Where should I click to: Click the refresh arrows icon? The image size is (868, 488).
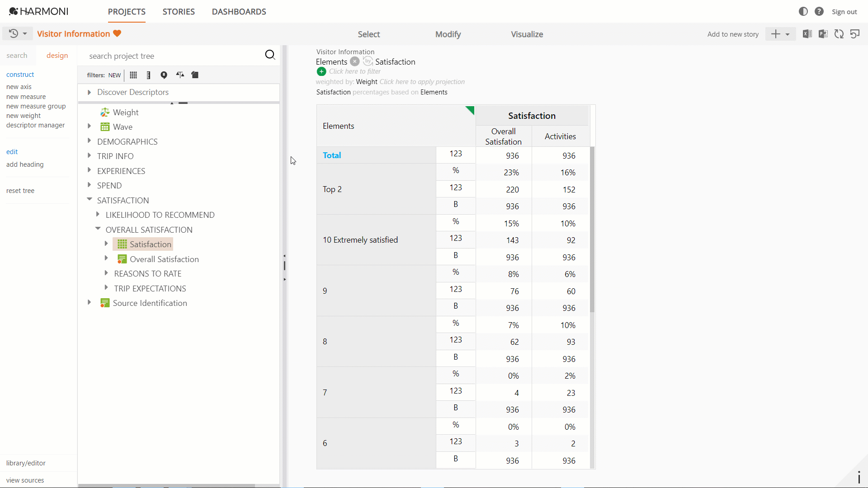pos(839,34)
